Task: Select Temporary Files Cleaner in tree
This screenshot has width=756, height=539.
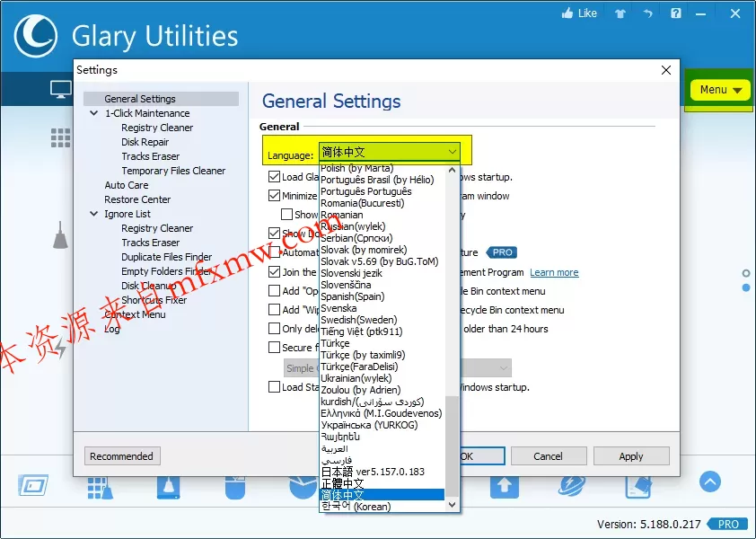Action: 173,171
